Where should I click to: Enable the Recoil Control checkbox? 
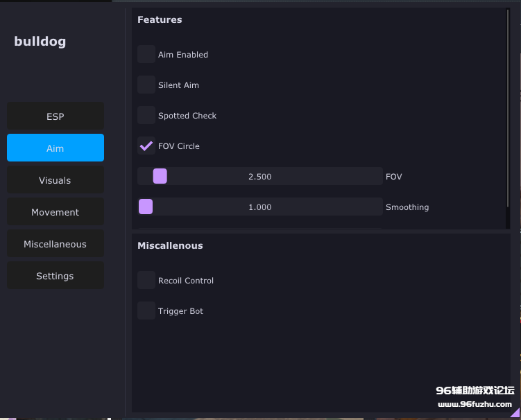click(146, 281)
